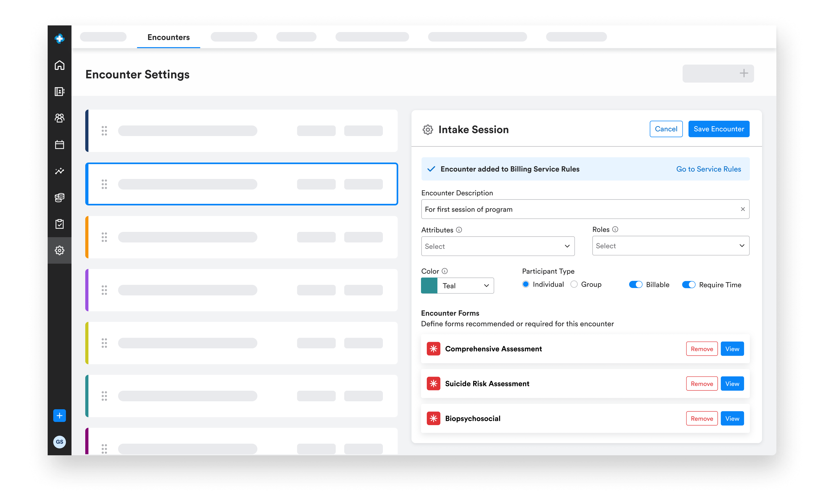This screenshot has width=824, height=504.
Task: Open the Home icon in sidebar
Action: pos(60,65)
